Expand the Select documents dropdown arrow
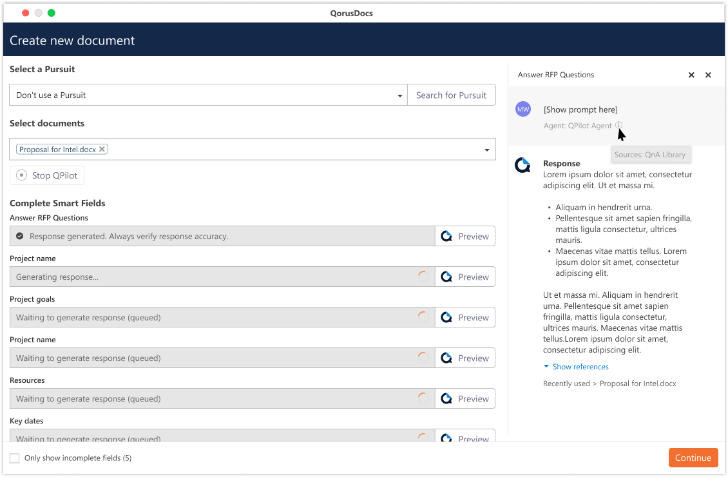The width and height of the screenshot is (728, 477). coord(487,150)
